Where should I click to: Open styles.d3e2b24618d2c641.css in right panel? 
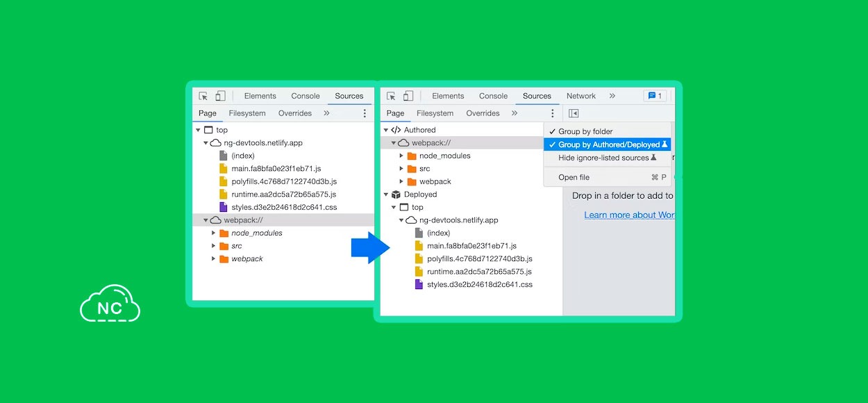pyautogui.click(x=480, y=285)
